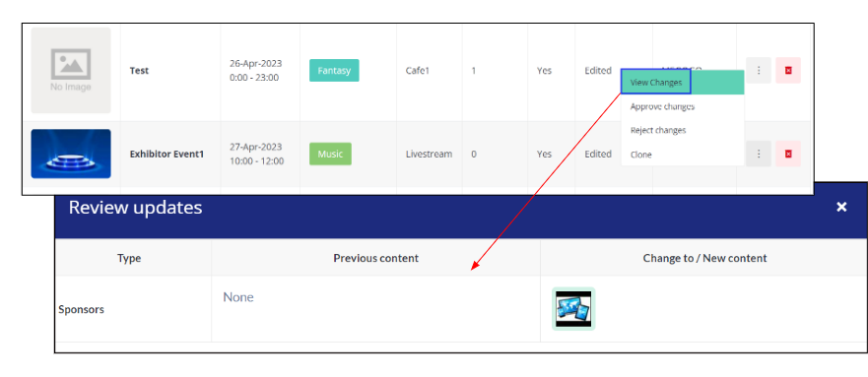The image size is (868, 377).
Task: Click the Exhibitor Event1 event name
Action: [167, 155]
